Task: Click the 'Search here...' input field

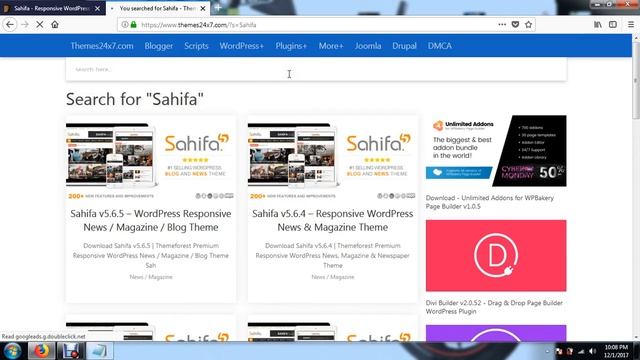Action: 316,69
